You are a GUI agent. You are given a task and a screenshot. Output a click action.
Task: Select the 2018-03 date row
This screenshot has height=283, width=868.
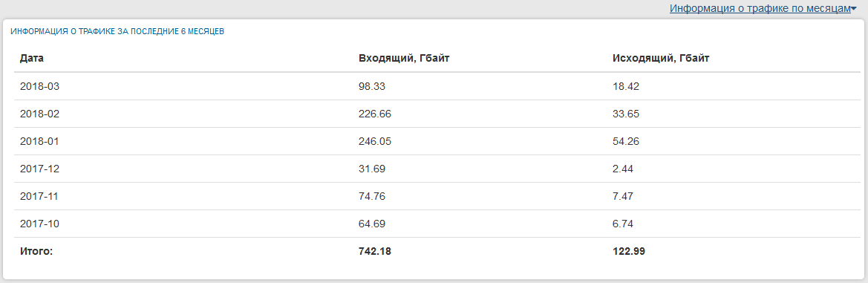434,86
